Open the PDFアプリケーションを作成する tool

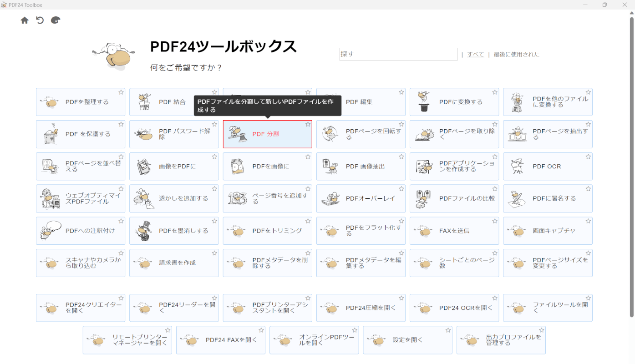click(x=454, y=167)
